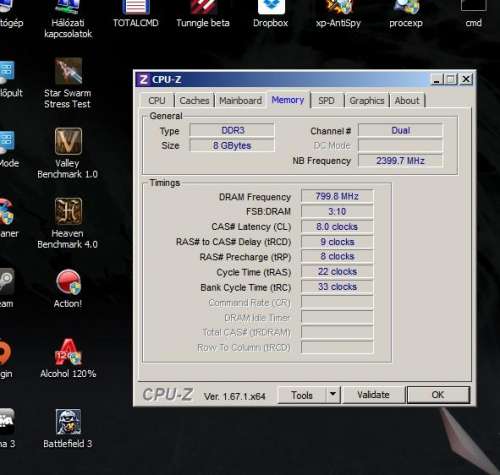Switch to the CPU tab
This screenshot has height=475, width=500.
click(x=157, y=101)
